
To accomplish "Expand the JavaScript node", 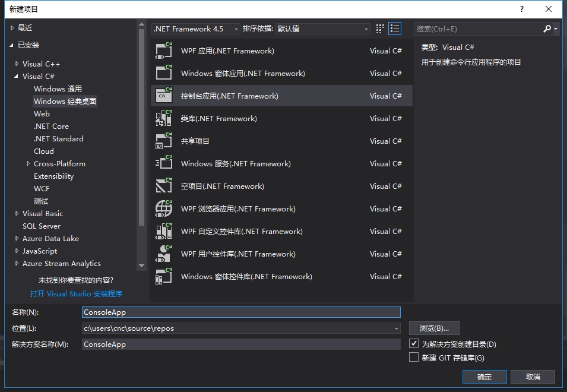I will click(x=17, y=251).
